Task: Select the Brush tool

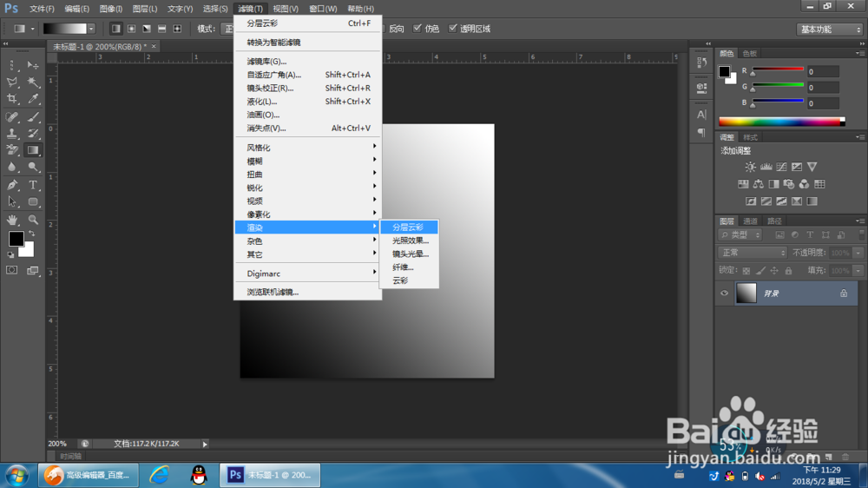Action: pyautogui.click(x=33, y=117)
